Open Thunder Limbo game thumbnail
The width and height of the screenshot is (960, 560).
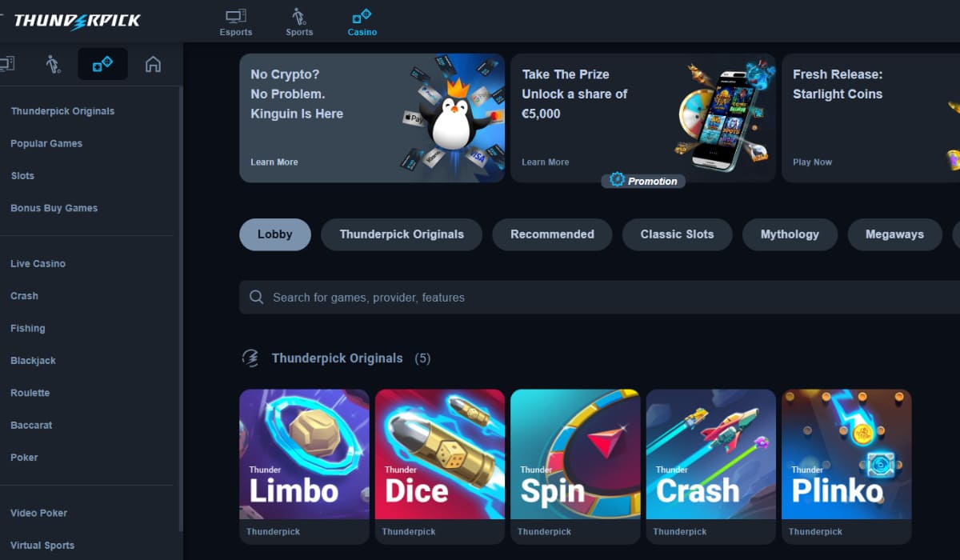304,454
